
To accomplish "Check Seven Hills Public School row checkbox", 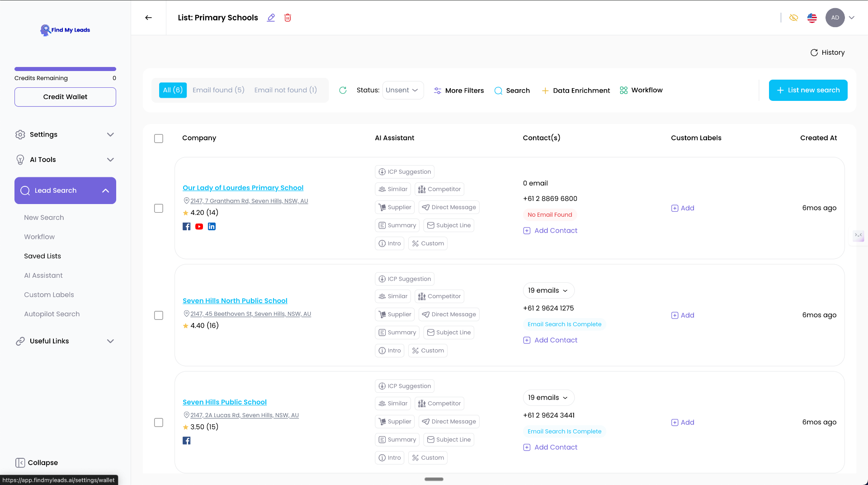I will pos(159,423).
